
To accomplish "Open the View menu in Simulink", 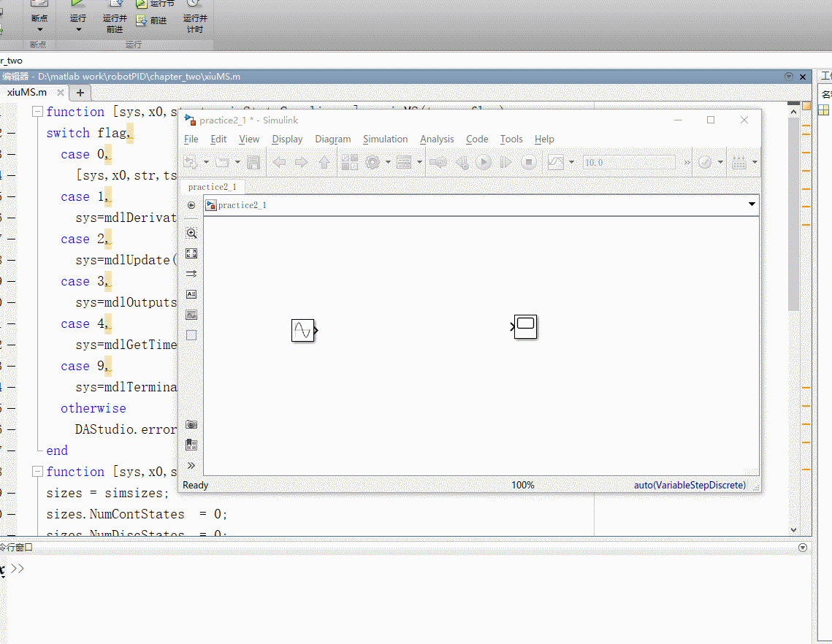I will 249,139.
